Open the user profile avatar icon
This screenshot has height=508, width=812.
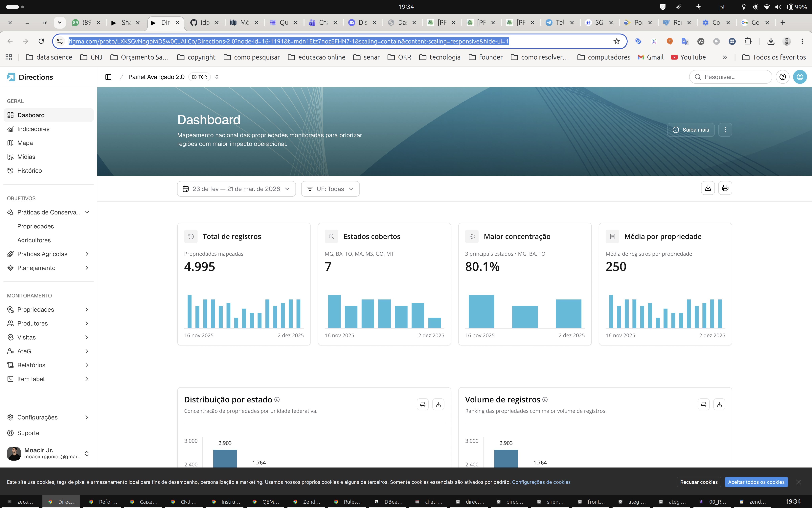click(x=800, y=77)
